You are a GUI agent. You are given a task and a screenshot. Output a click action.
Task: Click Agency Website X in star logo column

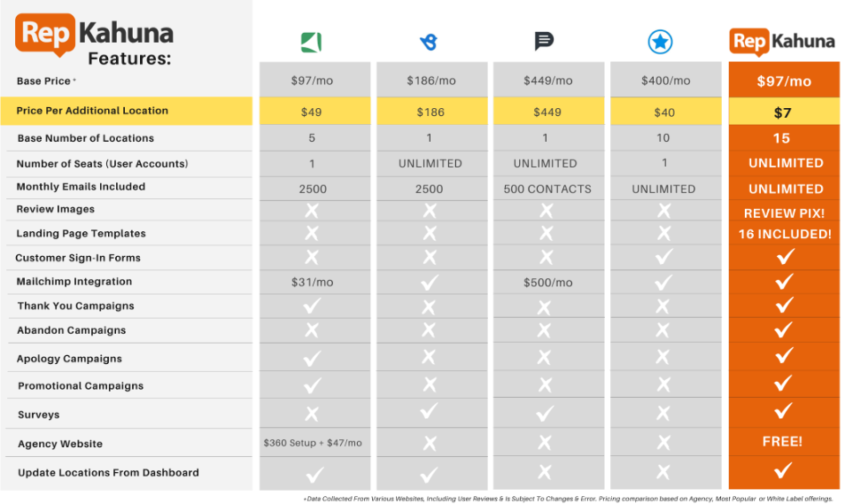tap(663, 443)
